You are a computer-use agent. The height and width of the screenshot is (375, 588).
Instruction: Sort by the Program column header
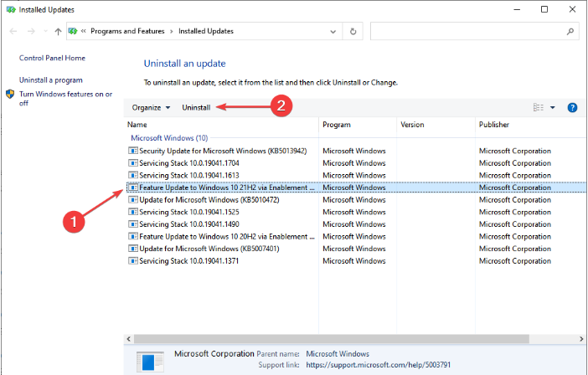(x=358, y=125)
